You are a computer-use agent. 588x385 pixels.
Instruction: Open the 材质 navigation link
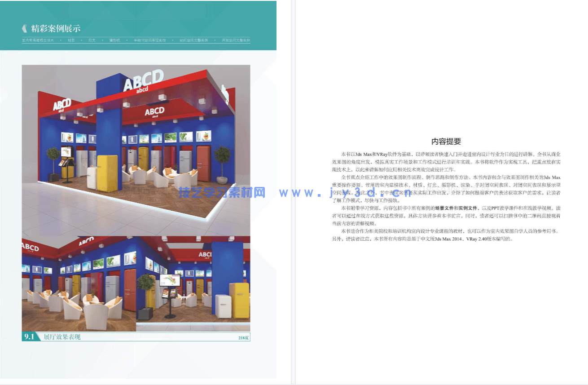tap(72, 40)
